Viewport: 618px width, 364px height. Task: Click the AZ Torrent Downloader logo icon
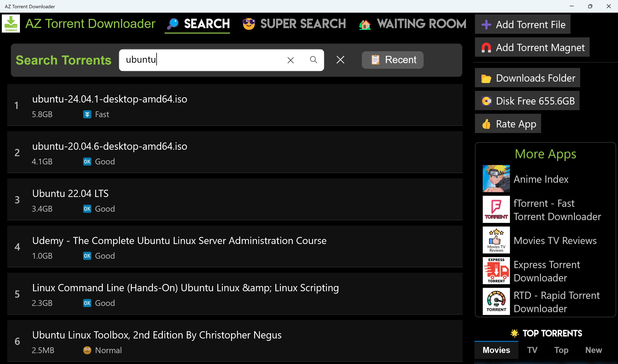(11, 24)
